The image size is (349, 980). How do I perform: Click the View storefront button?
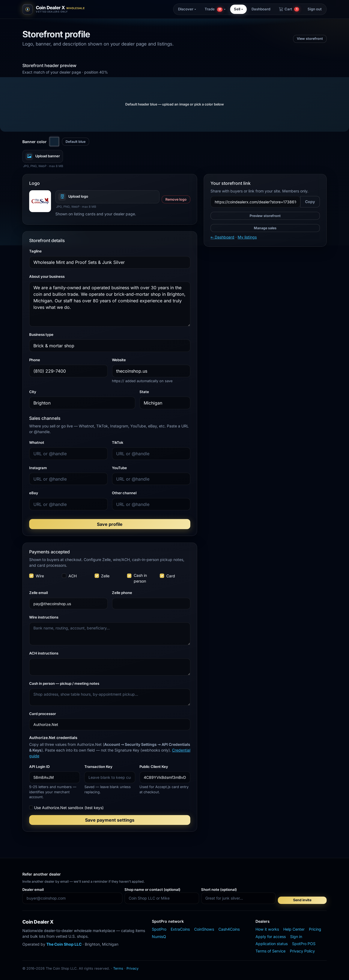(x=310, y=39)
